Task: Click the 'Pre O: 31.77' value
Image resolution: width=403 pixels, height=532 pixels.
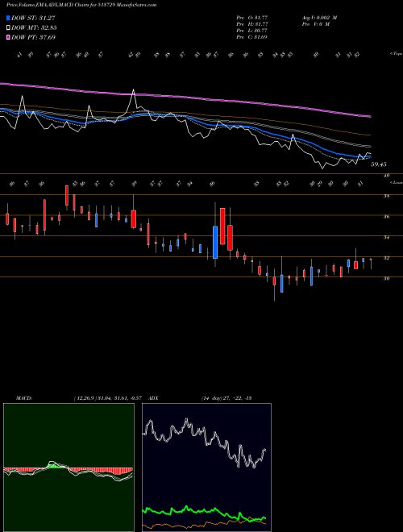Action: pos(252,17)
